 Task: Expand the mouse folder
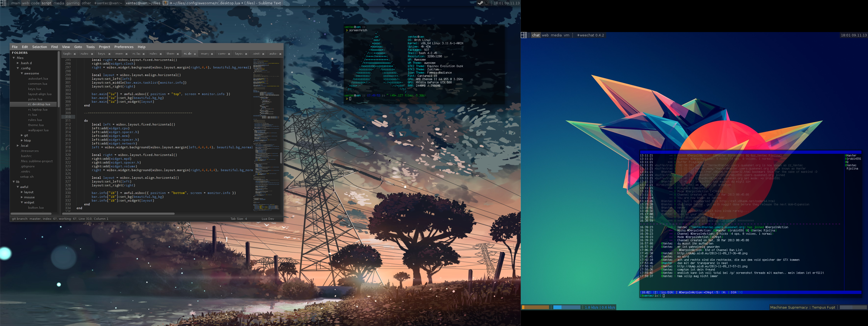click(x=22, y=198)
